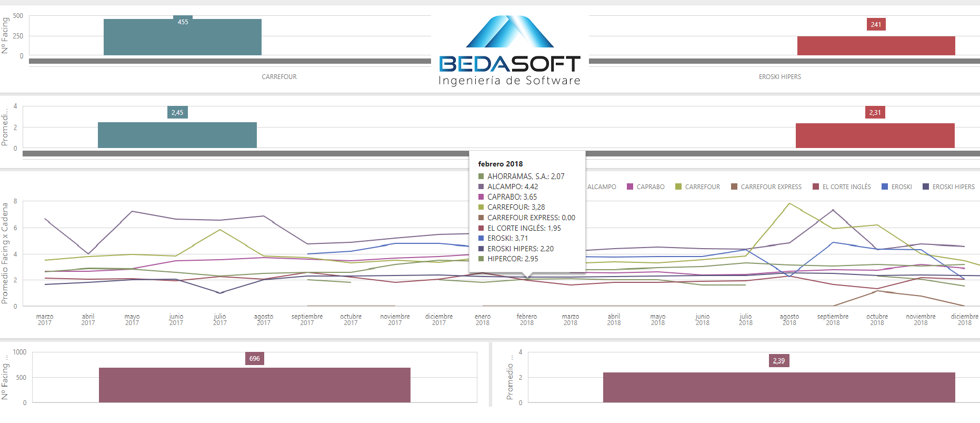
Task: Click the red 2,31 average bar
Action: tap(875, 136)
